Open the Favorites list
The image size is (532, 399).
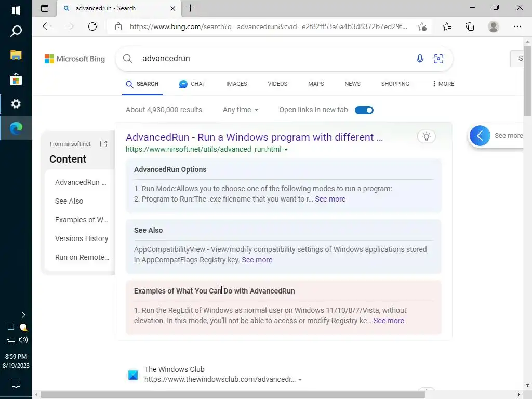pos(447,26)
